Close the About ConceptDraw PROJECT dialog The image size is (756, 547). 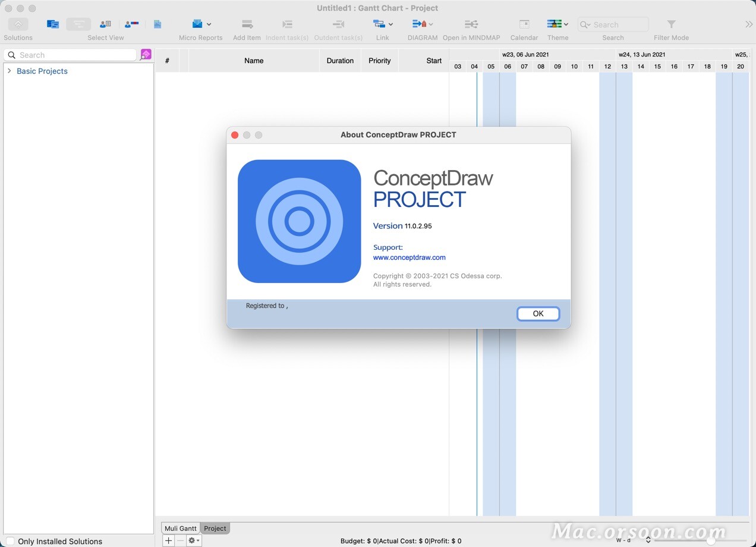click(235, 135)
